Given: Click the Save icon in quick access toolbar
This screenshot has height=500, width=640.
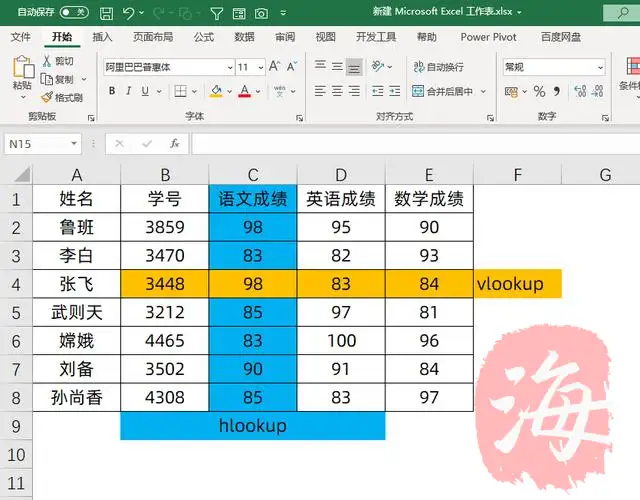Looking at the screenshot, I should click(104, 13).
